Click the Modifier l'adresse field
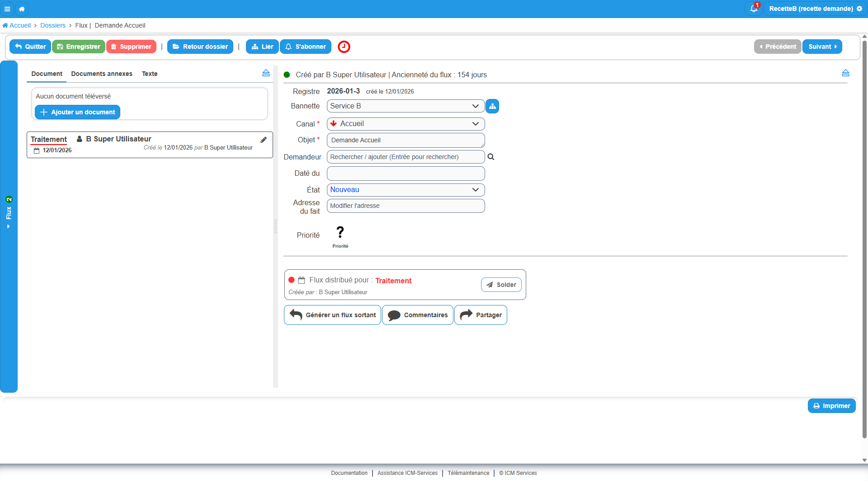 point(406,206)
